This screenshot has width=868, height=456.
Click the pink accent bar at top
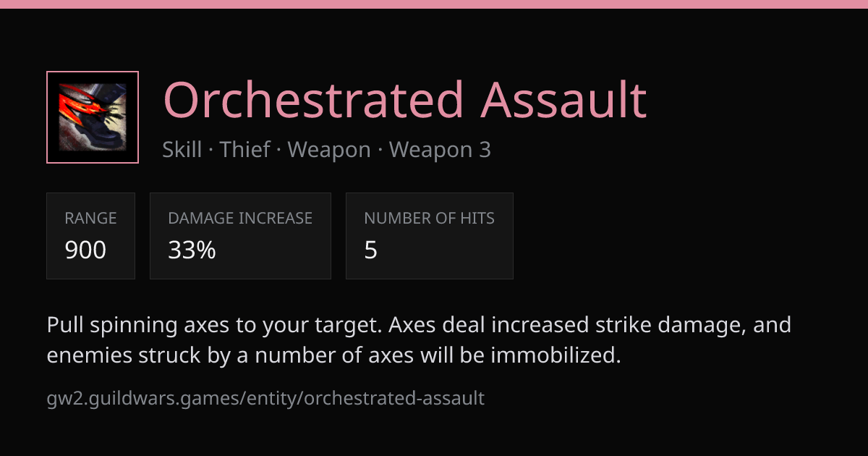click(x=434, y=4)
